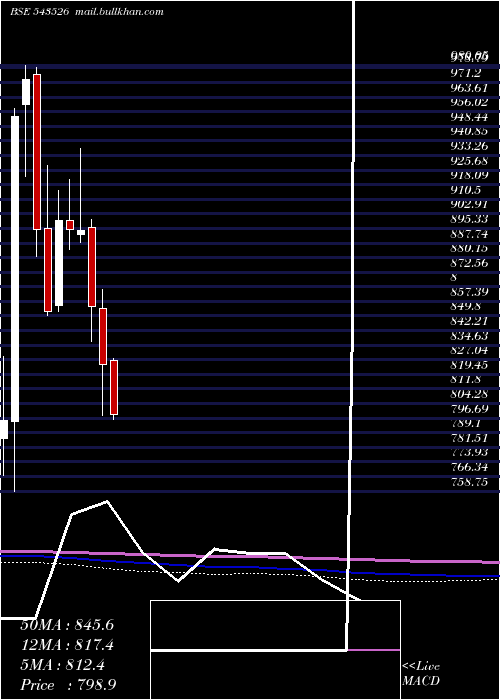Click the 880.15 price axis label
This screenshot has height=700, width=500.
[469, 248]
